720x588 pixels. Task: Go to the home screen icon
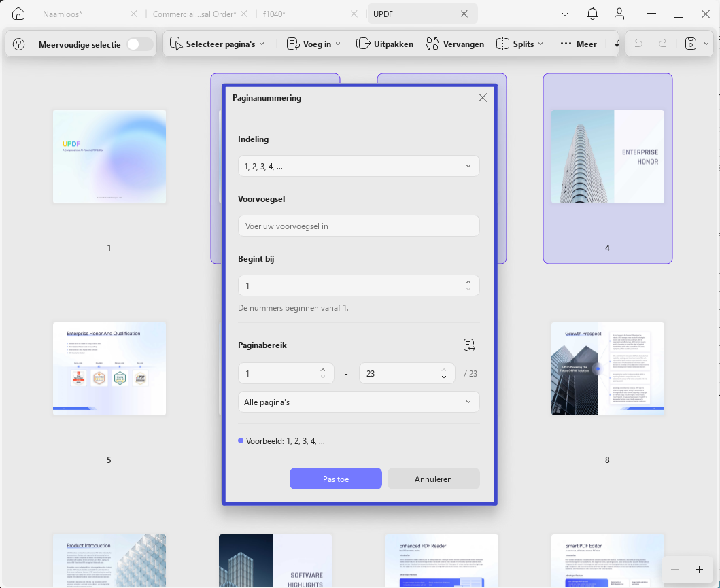click(x=18, y=14)
